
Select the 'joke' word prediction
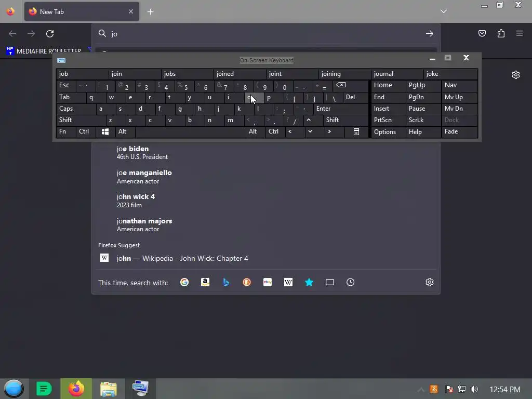pyautogui.click(x=450, y=74)
